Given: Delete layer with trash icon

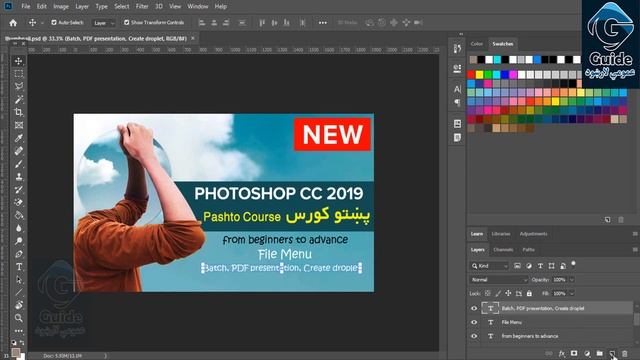Looking at the screenshot, I should tap(624, 353).
